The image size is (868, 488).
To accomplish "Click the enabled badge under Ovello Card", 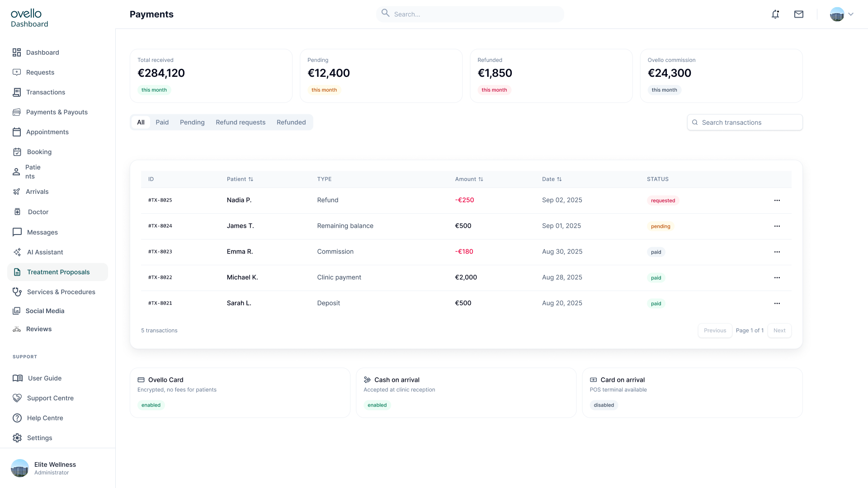I will coord(151,405).
